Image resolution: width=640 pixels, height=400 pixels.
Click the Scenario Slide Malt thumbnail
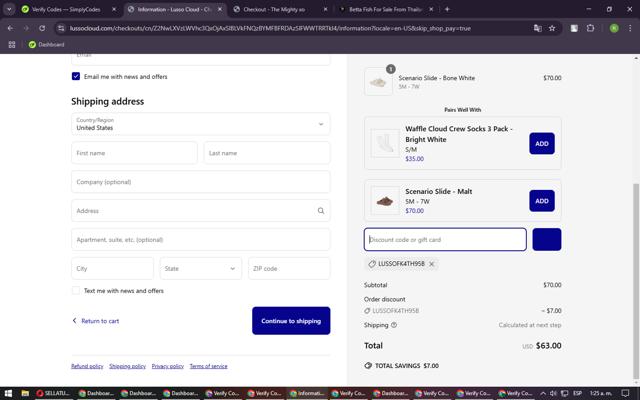385,200
